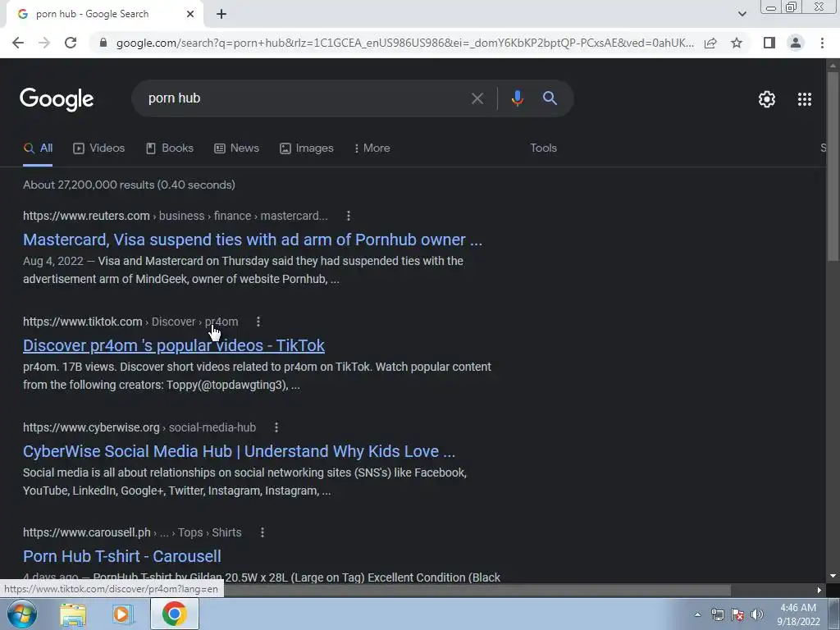Switch to the News tab
The image size is (840, 630).
pyautogui.click(x=236, y=148)
